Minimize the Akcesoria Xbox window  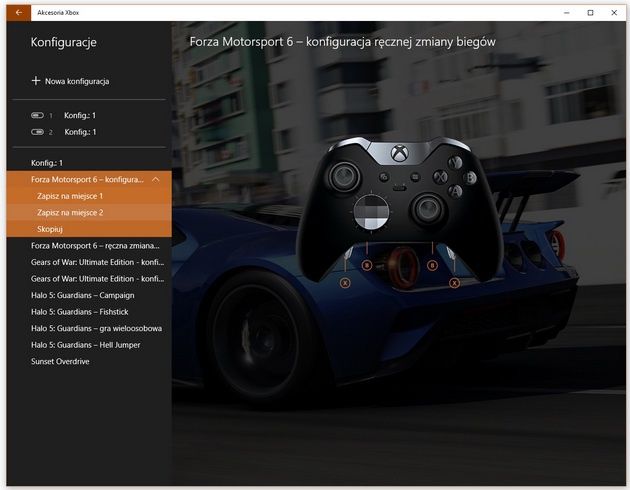coord(567,13)
